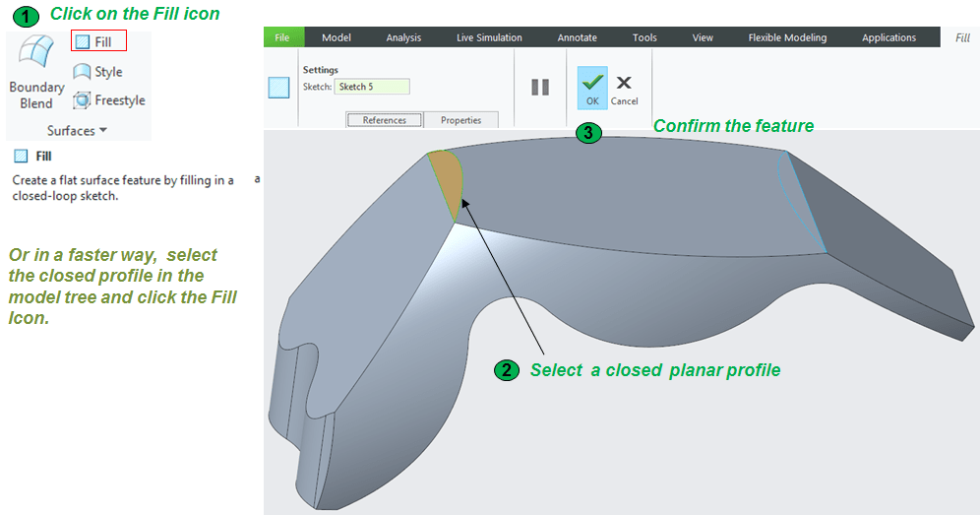Click the green OK checkmark
This screenshot has width=980, height=515.
[x=592, y=87]
